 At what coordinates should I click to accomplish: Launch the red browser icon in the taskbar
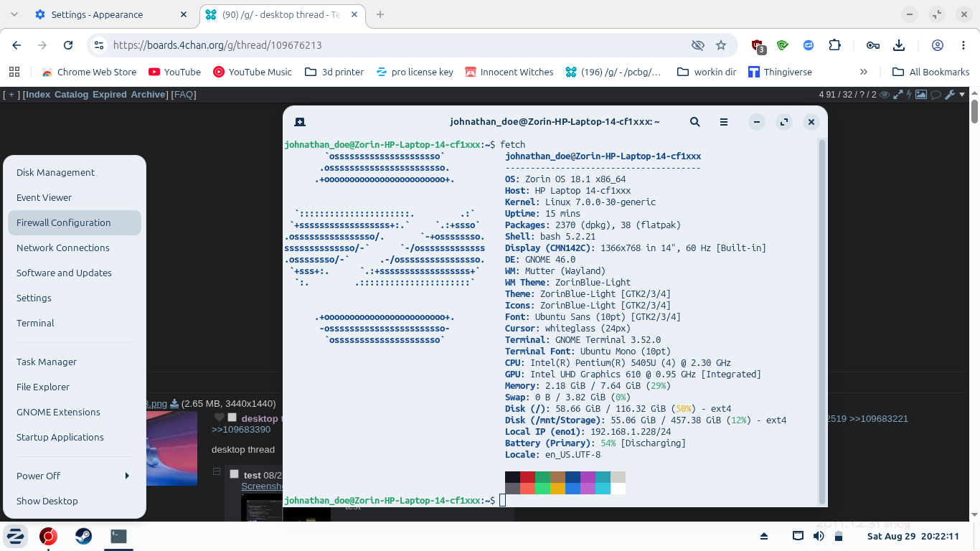pos(48,536)
